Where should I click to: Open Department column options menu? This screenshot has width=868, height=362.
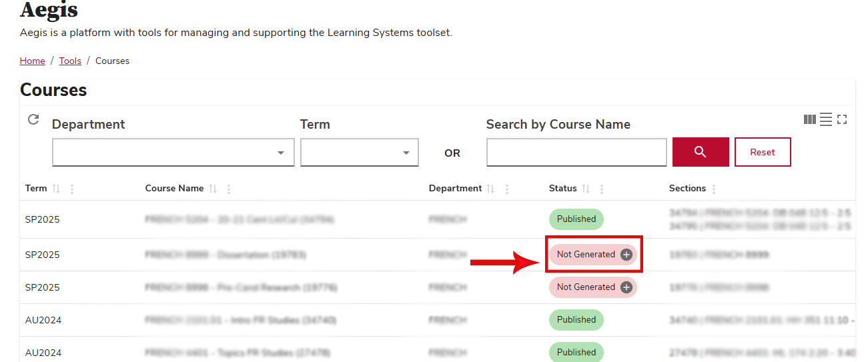[507, 189]
